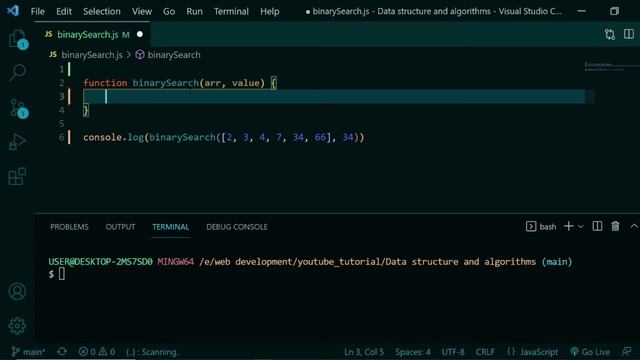
Task: Open the Manage gear icon
Action: click(x=17, y=326)
